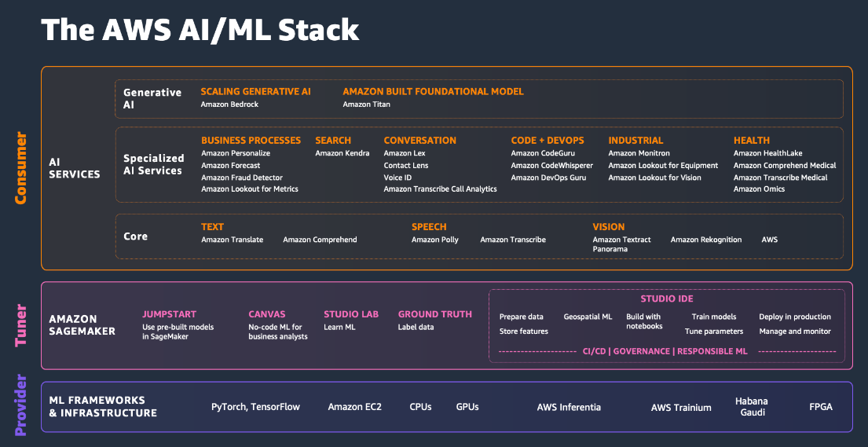Select the "Amazon Titan" entry
The width and height of the screenshot is (868, 447).
(367, 104)
